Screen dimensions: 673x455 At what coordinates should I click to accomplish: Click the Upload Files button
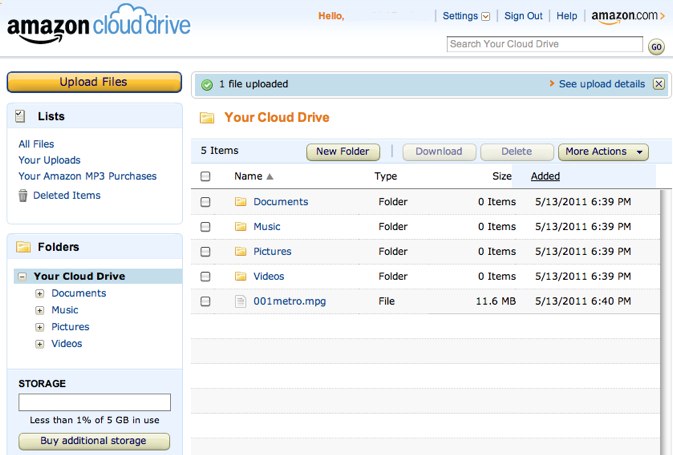point(94,82)
